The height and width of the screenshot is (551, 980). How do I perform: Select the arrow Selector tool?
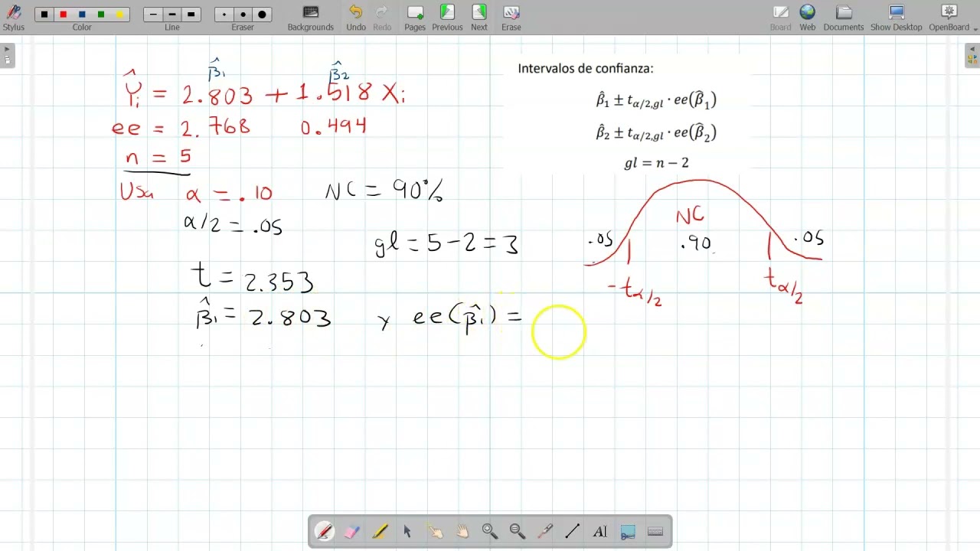pos(407,531)
